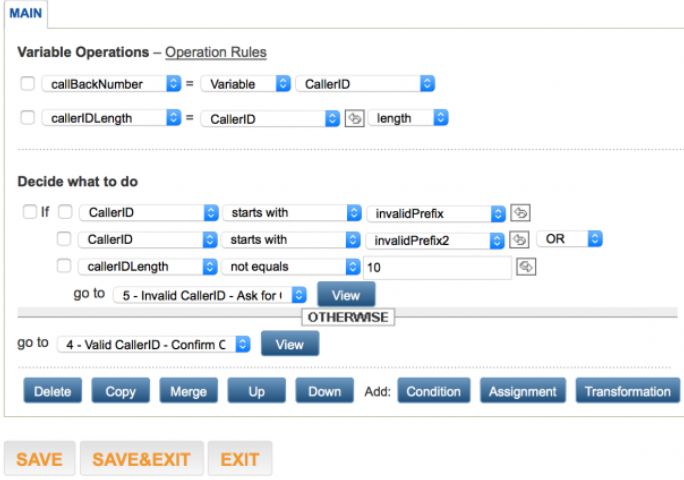View the Valid CallerID go to target

289,343
